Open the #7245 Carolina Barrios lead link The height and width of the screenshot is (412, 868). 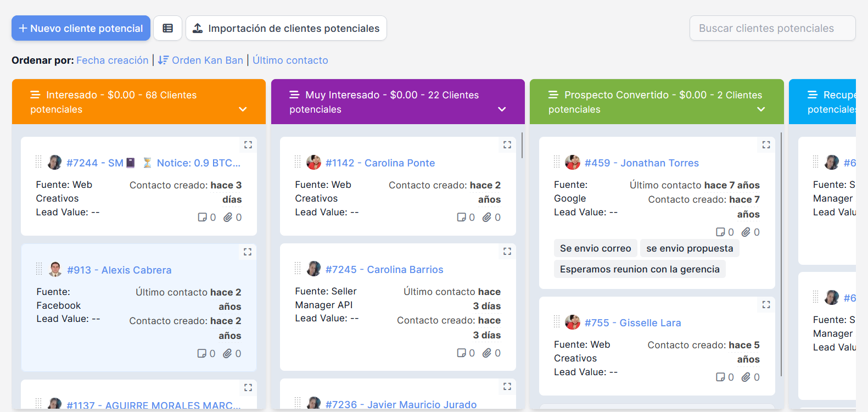pyautogui.click(x=384, y=270)
